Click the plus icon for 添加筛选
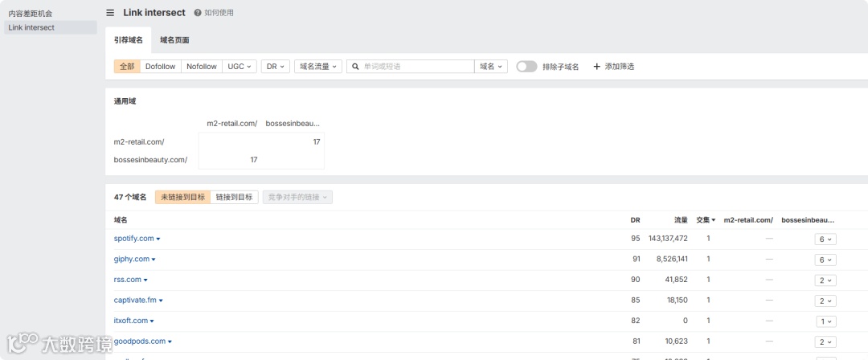 point(596,67)
